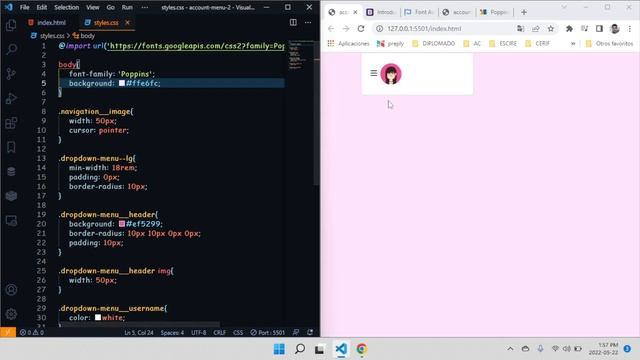Click the white color swatch
The image size is (640, 360).
[x=98, y=318]
